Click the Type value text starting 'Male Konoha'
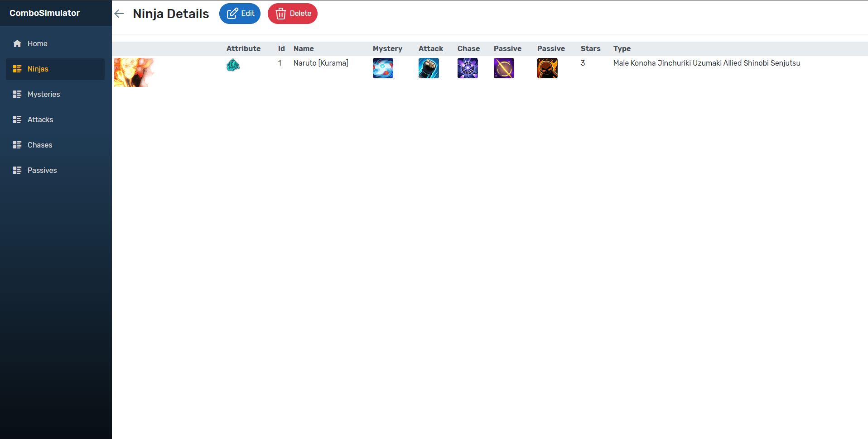This screenshot has width=868, height=439. coord(707,63)
